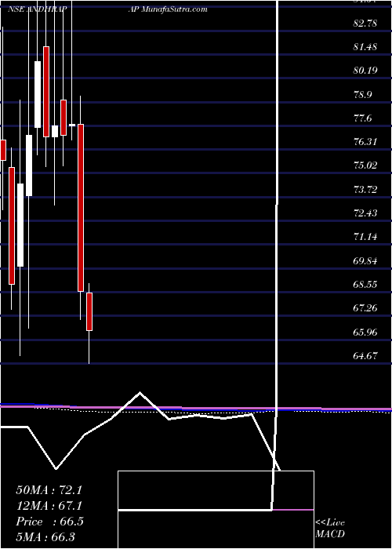Click the 78.9 price axis label
392x549 pixels.
363,95
